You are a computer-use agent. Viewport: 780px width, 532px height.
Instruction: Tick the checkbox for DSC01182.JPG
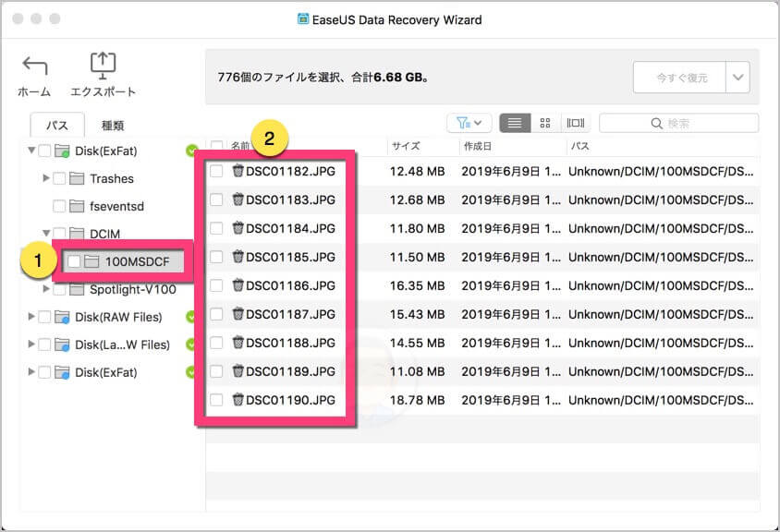tap(216, 171)
